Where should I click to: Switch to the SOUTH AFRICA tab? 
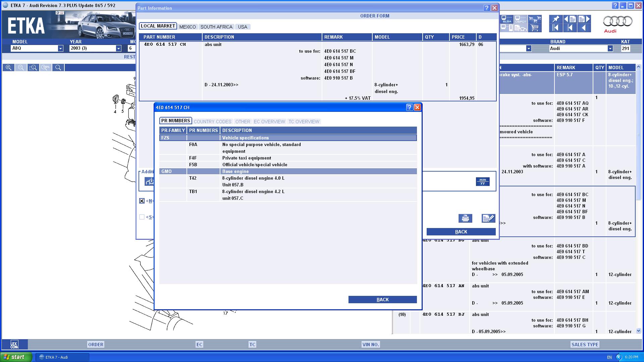216,27
